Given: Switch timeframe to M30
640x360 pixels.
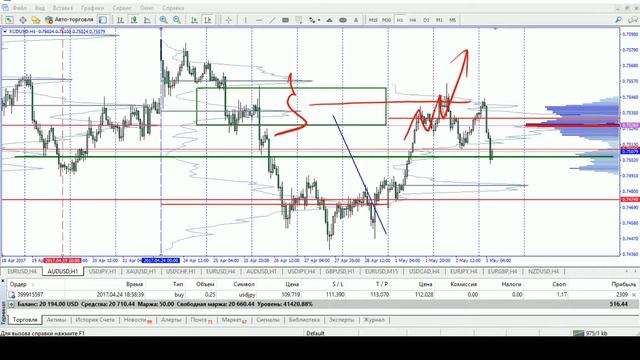Looking at the screenshot, I should coord(386,20).
